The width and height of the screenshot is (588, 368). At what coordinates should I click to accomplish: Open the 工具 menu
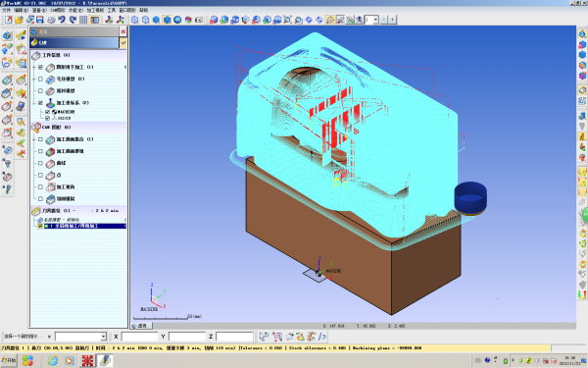(112, 10)
